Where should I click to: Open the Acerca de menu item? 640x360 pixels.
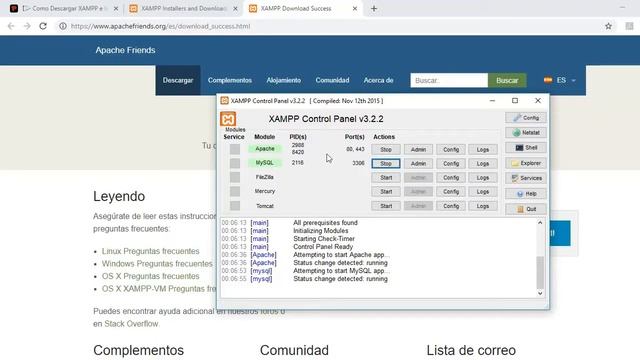tap(378, 80)
